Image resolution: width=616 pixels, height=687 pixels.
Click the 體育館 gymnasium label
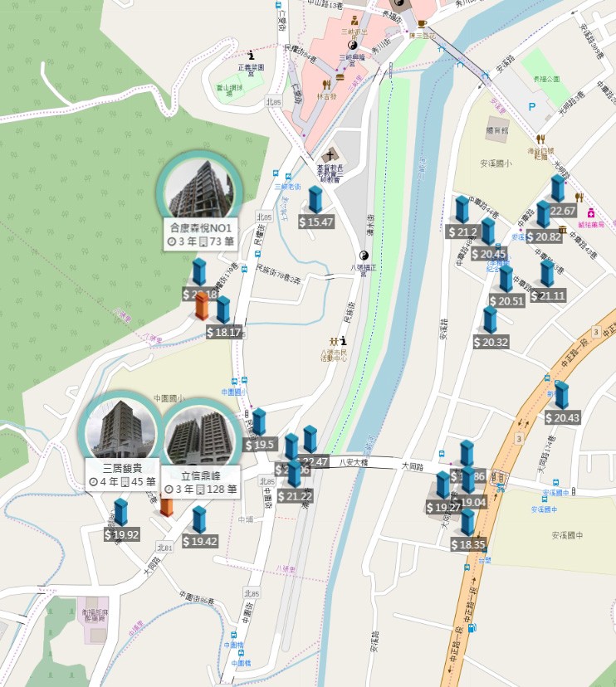496,130
